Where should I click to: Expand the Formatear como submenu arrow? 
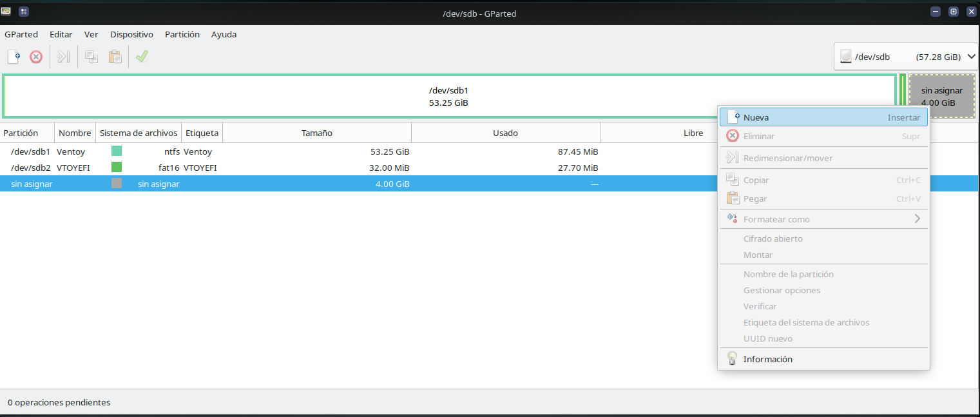[x=918, y=219]
